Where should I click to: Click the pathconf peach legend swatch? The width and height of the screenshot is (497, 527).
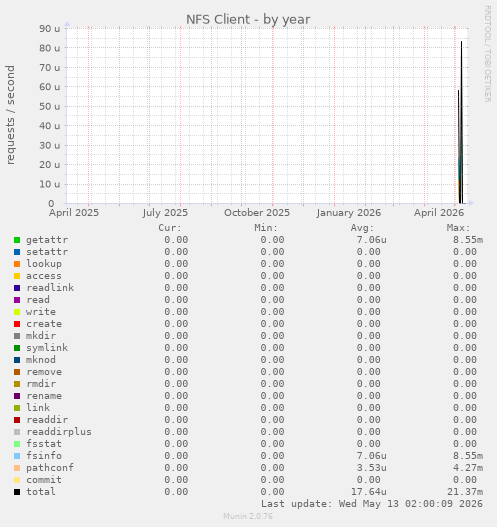pos(17,468)
